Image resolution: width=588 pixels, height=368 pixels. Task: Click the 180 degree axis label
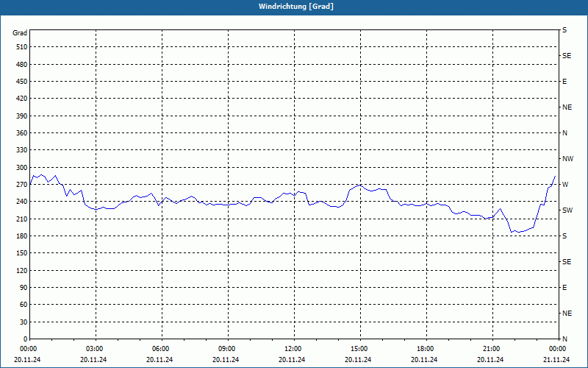(x=22, y=236)
